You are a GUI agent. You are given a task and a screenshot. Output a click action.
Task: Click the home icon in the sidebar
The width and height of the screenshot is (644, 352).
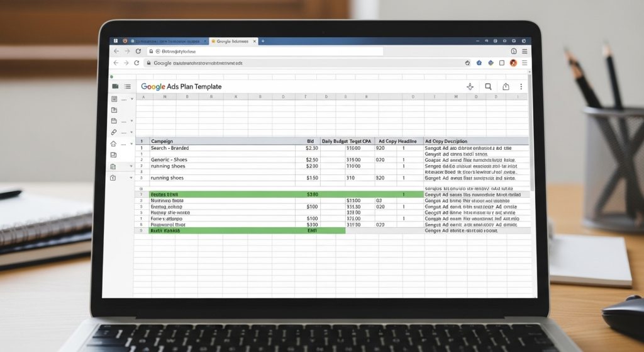point(113,144)
